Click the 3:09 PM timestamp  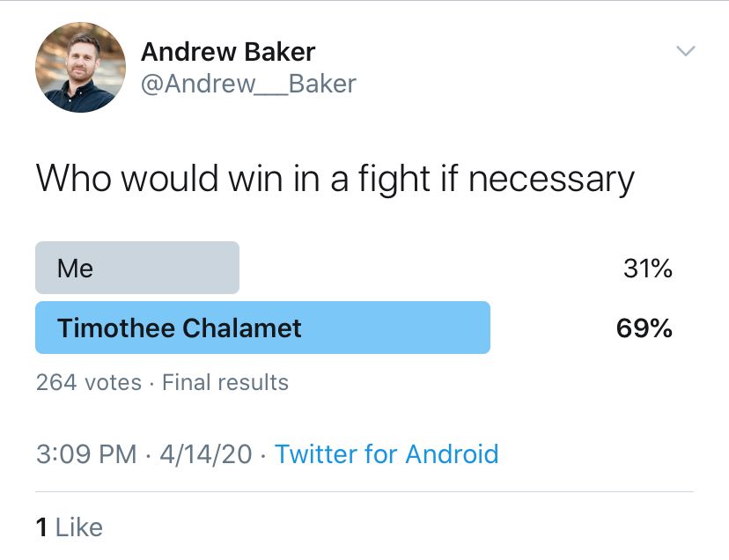pos(85,454)
